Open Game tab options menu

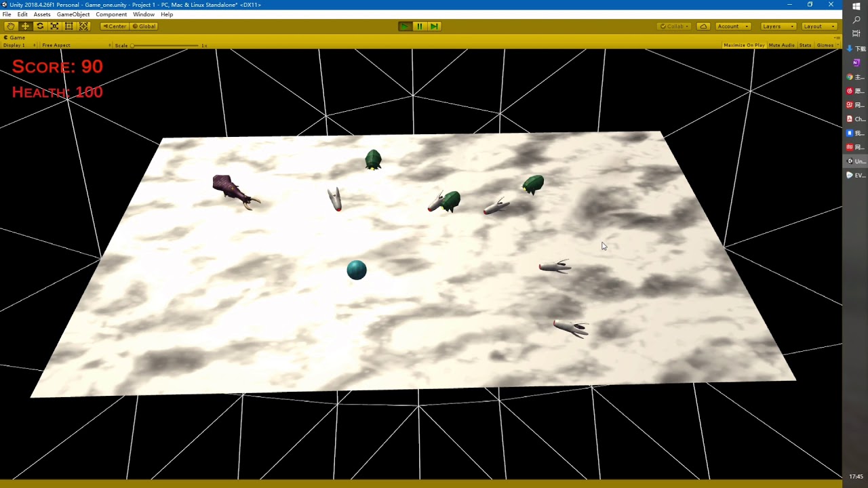click(838, 37)
